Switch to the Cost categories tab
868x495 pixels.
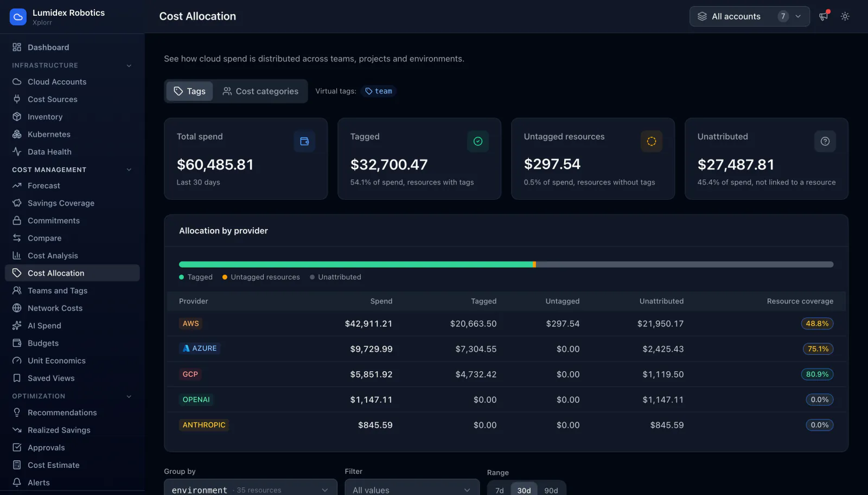click(260, 91)
